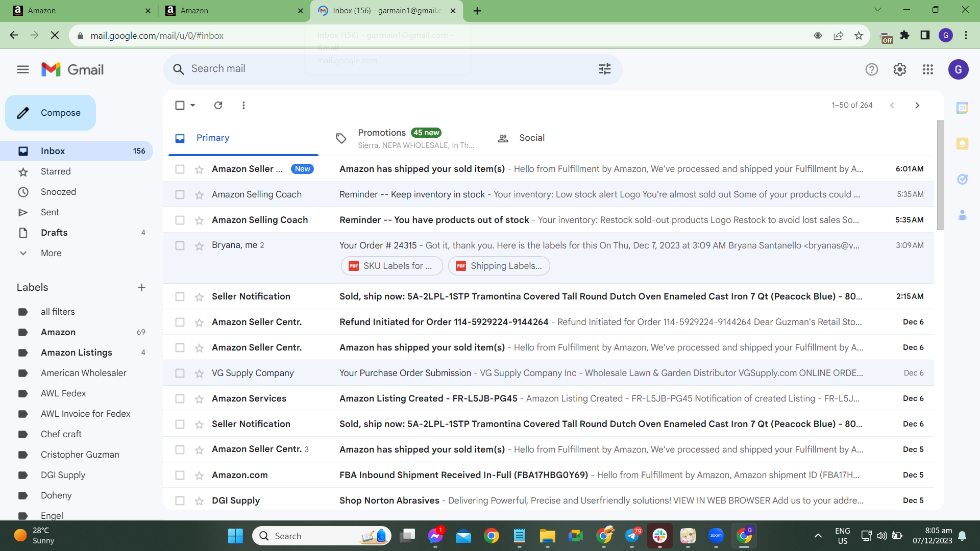Stop loading the page

pos(55,35)
